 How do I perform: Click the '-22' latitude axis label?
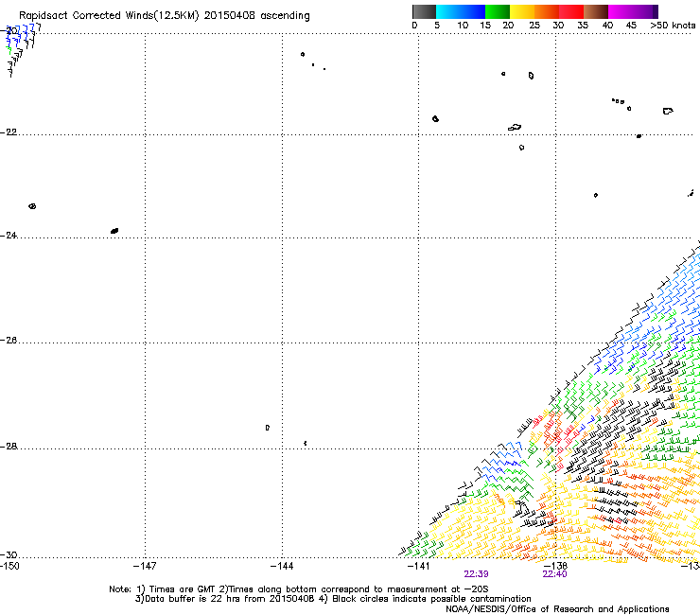tap(9, 132)
